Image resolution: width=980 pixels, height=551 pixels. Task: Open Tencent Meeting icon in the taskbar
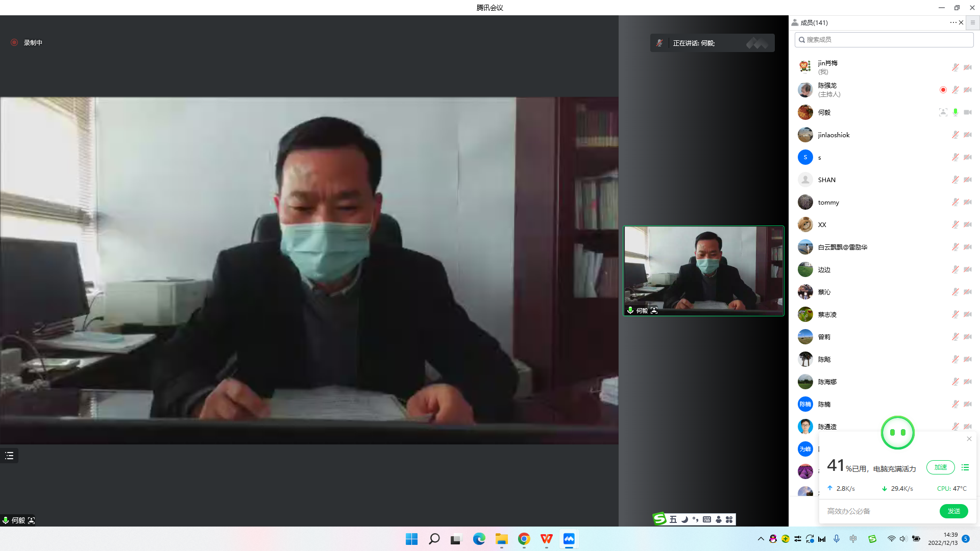[x=569, y=539]
